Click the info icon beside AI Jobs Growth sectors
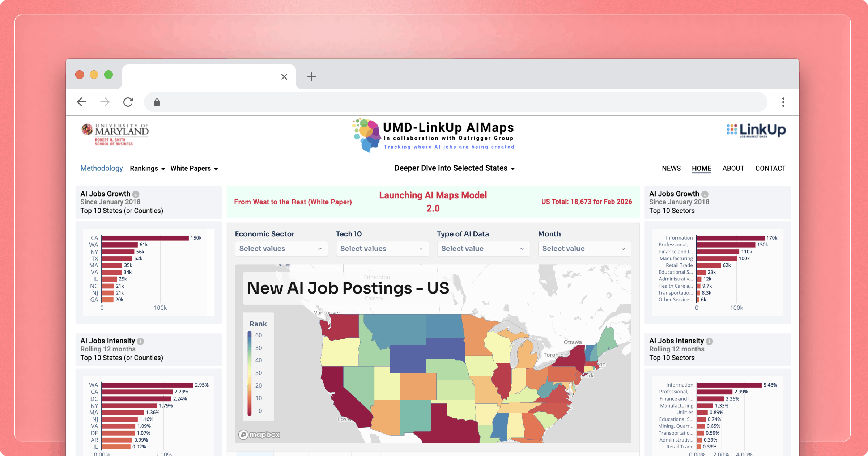Image resolution: width=868 pixels, height=456 pixels. coord(705,194)
